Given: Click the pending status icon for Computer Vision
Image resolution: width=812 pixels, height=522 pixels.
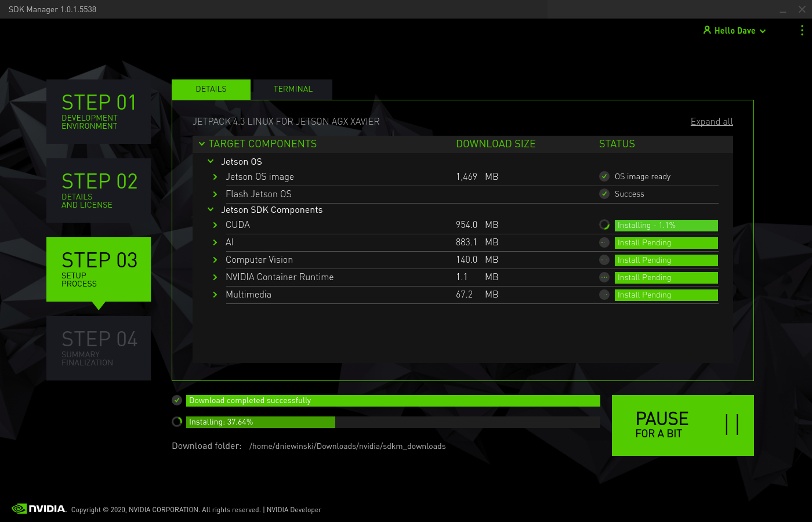Looking at the screenshot, I should pyautogui.click(x=604, y=260).
